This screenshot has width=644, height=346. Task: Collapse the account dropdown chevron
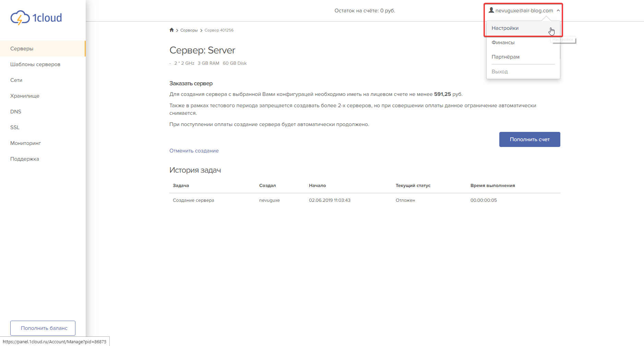(558, 11)
